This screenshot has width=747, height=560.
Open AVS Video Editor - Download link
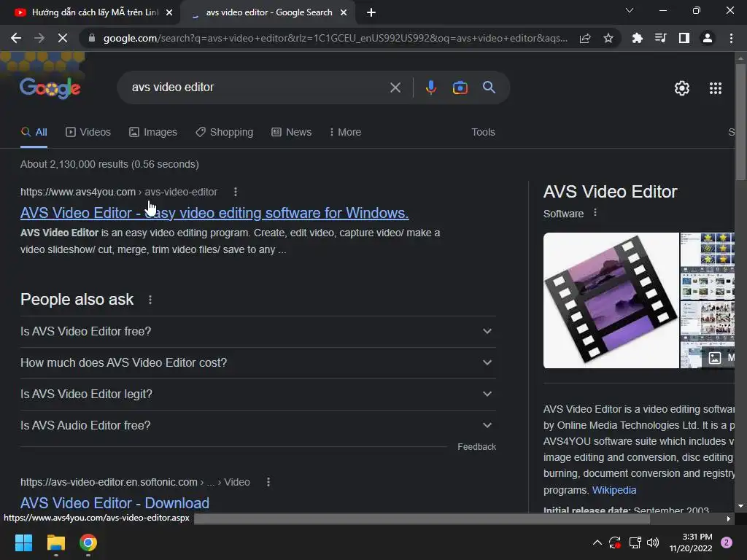pyautogui.click(x=115, y=503)
